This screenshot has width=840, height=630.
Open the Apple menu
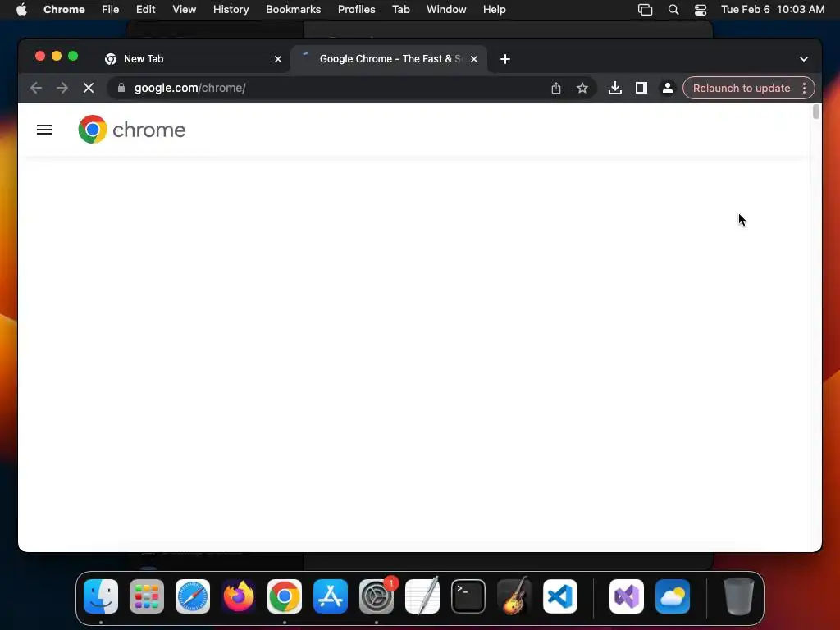pos(21,9)
